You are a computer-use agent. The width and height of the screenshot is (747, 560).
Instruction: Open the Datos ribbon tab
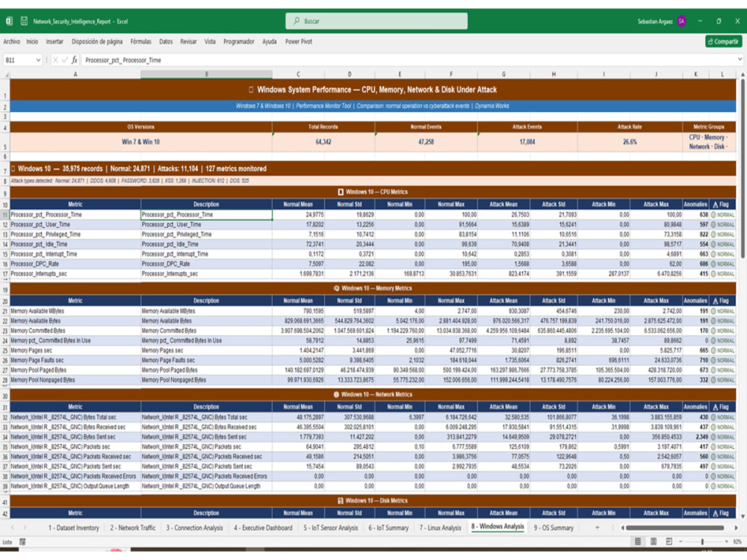point(166,41)
